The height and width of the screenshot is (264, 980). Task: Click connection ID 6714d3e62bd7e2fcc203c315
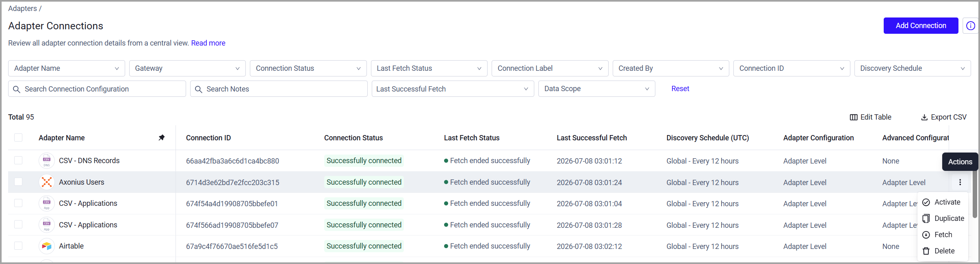coord(232,183)
